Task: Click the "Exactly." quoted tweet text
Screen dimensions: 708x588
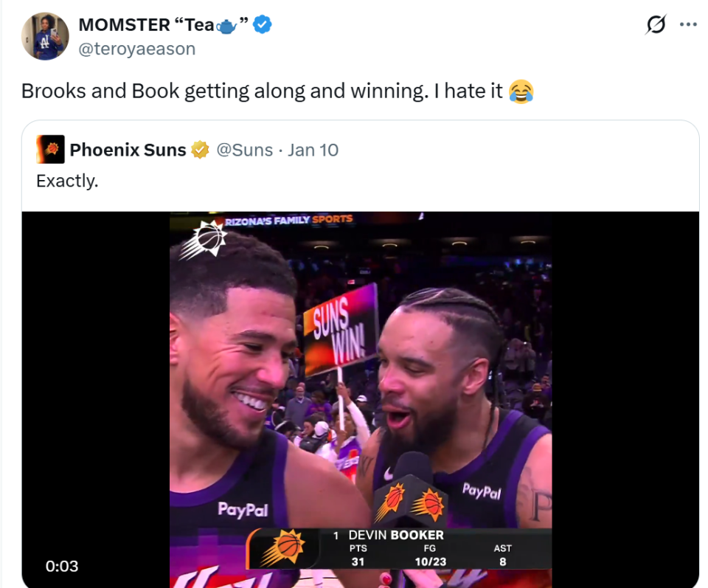Action: tap(67, 180)
